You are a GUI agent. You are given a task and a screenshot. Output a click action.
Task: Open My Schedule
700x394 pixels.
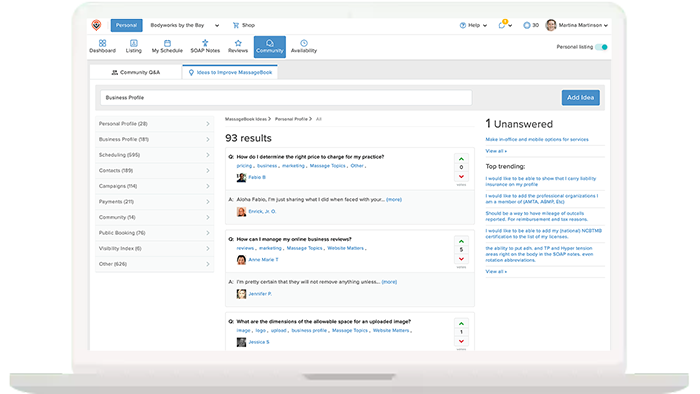[167, 46]
